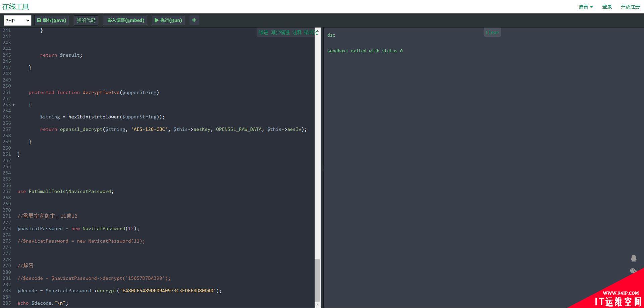Screen dimensions: 644x308
Task: Click the editor vertical scrollbar thumb
Action: [x=317, y=280]
